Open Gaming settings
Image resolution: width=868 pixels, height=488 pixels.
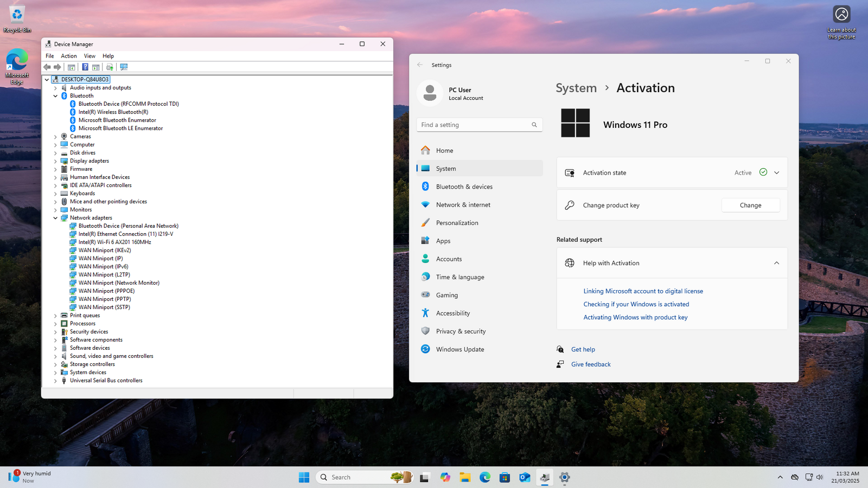pos(480,295)
